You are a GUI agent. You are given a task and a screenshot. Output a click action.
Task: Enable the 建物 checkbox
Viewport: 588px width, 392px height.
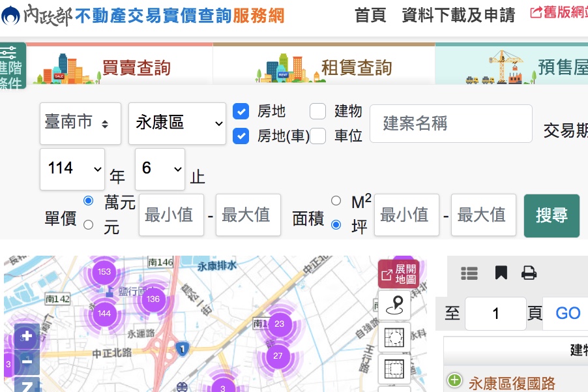click(x=317, y=112)
